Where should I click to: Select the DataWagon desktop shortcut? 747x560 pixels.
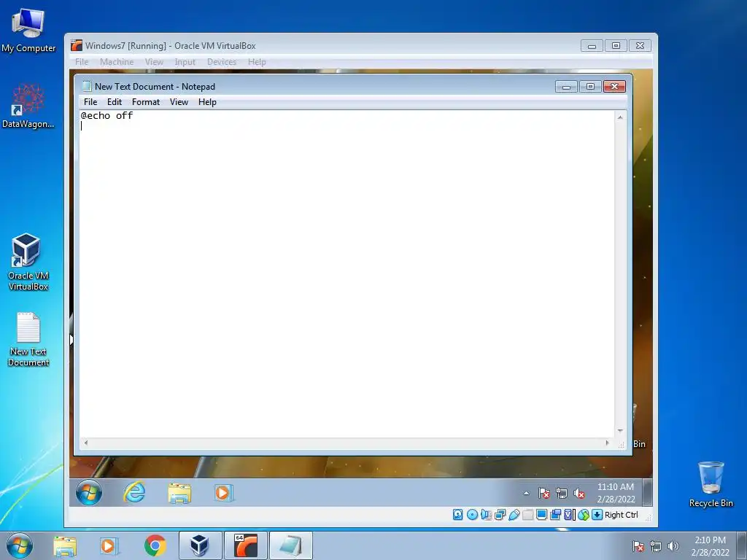point(28,106)
